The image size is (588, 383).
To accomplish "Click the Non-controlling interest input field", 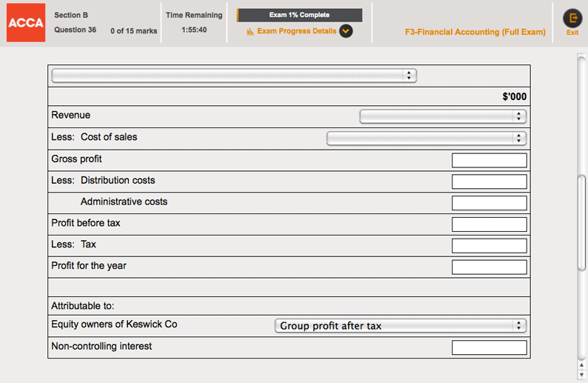I will click(489, 347).
